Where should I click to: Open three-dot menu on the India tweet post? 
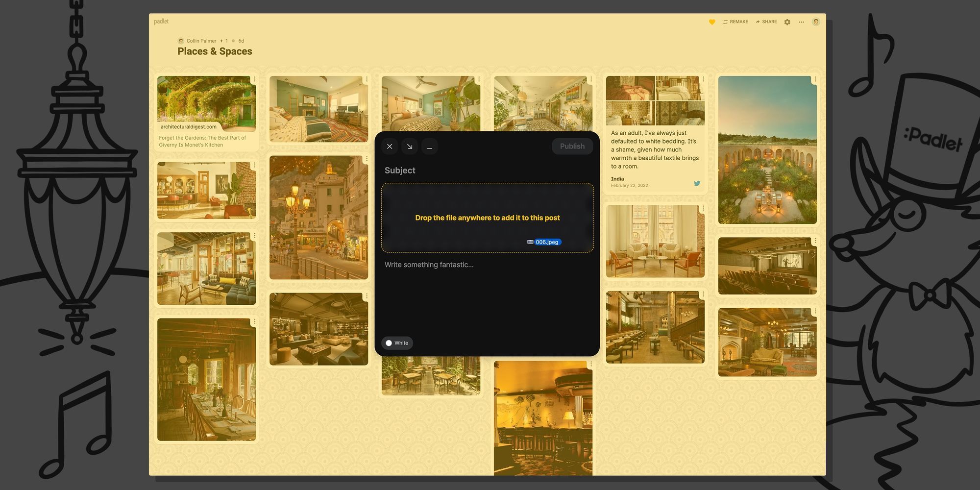pos(703,79)
